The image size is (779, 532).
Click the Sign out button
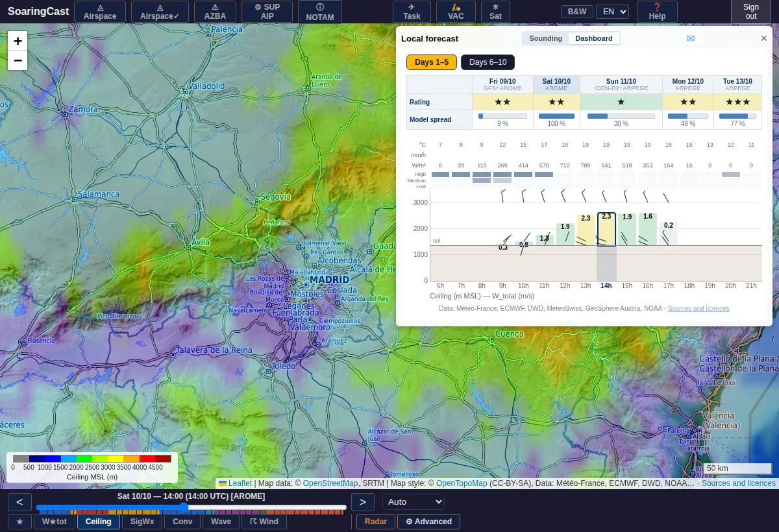click(x=751, y=12)
